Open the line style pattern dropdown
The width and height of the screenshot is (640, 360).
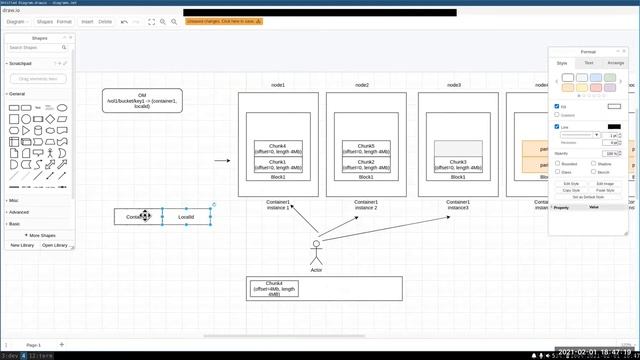point(580,135)
